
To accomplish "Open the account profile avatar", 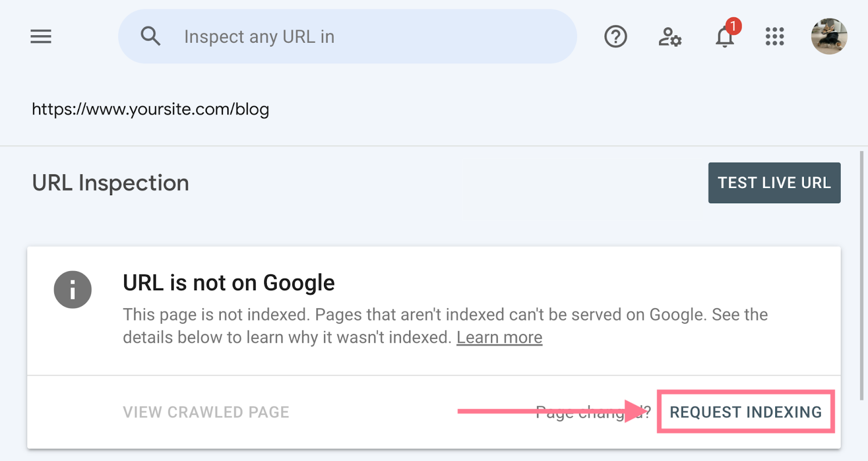I will 828,36.
